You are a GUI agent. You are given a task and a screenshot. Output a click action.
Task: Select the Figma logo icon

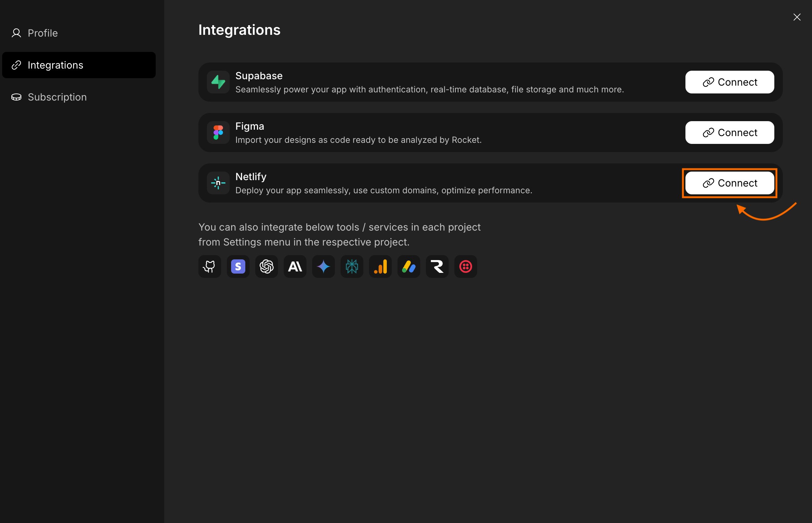(218, 133)
